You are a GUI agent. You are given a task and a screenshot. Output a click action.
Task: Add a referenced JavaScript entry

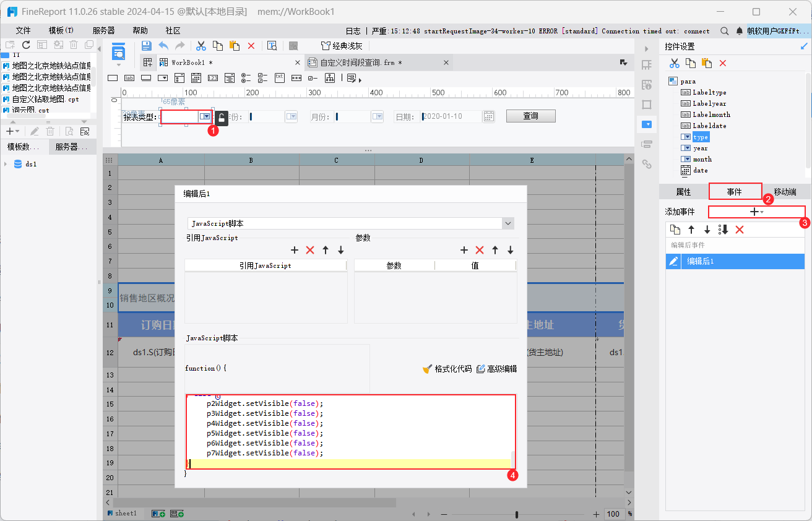[295, 250]
